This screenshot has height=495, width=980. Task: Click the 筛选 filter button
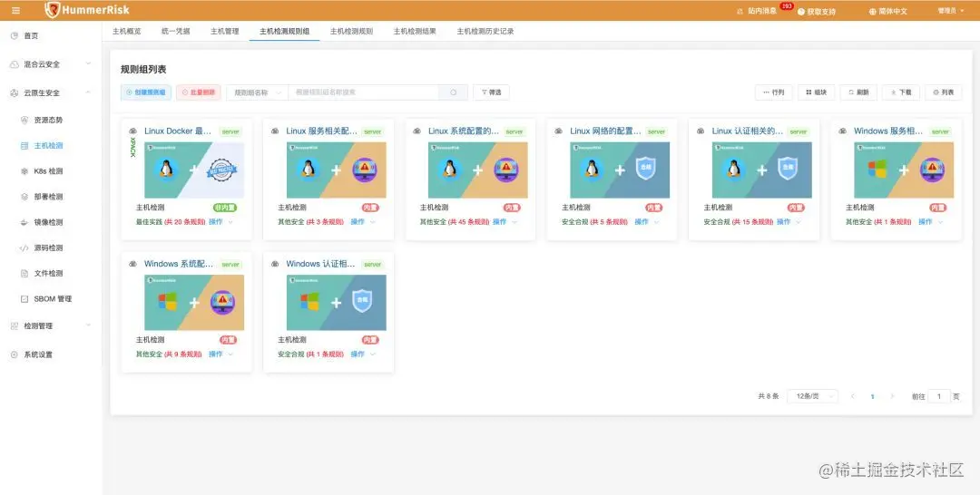click(x=491, y=92)
